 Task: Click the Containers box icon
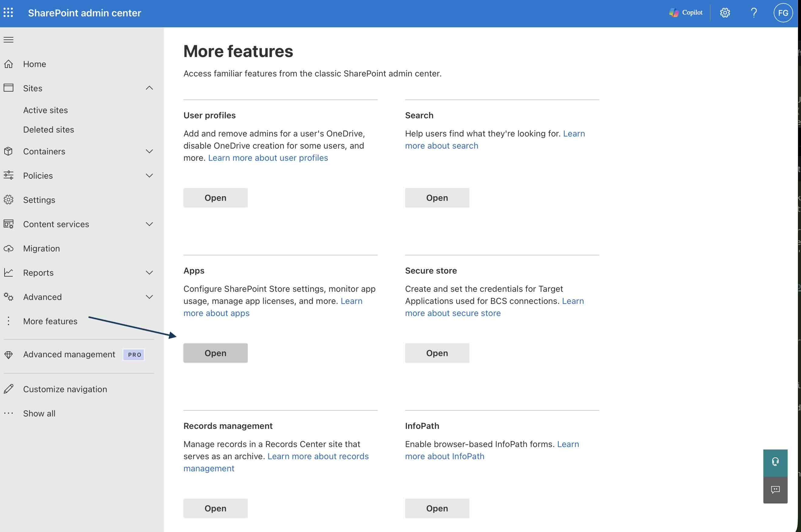[x=9, y=151]
